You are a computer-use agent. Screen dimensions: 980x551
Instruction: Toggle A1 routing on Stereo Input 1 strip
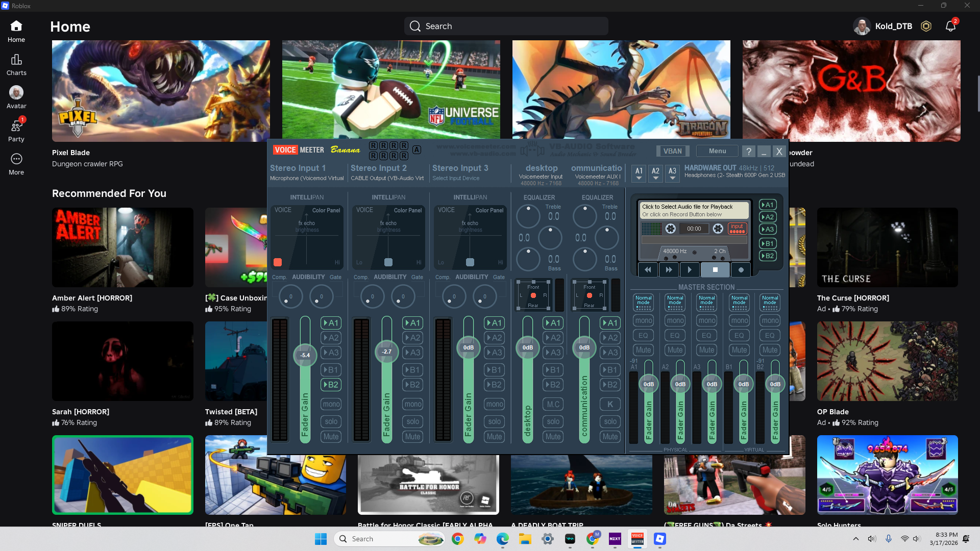331,323
